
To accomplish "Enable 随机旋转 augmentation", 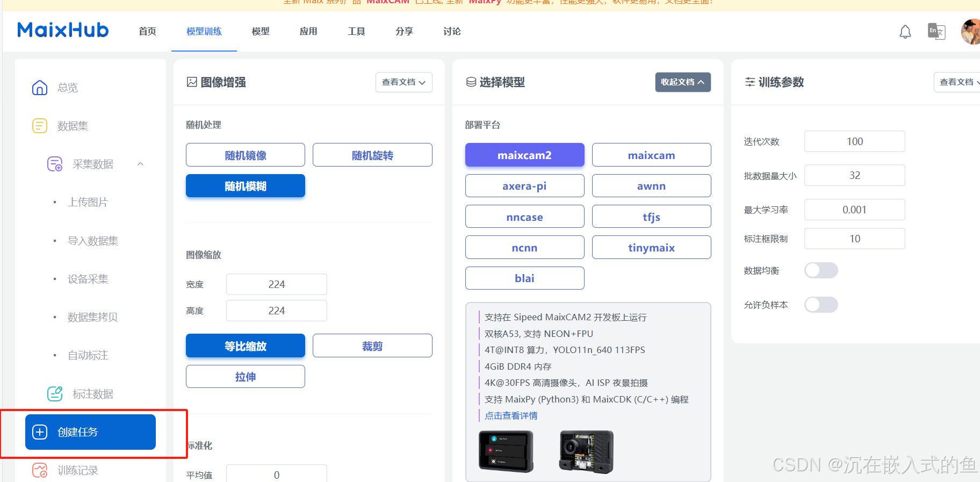I will (372, 155).
